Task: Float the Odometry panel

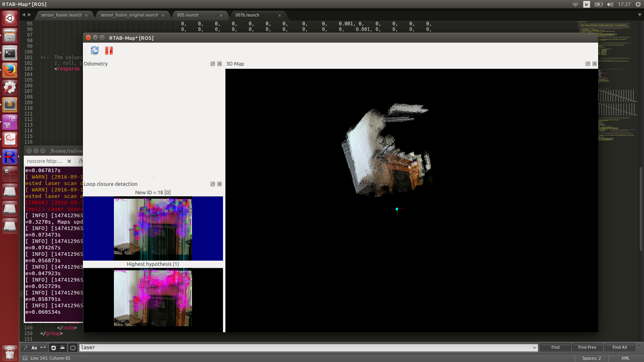Action: [x=213, y=64]
